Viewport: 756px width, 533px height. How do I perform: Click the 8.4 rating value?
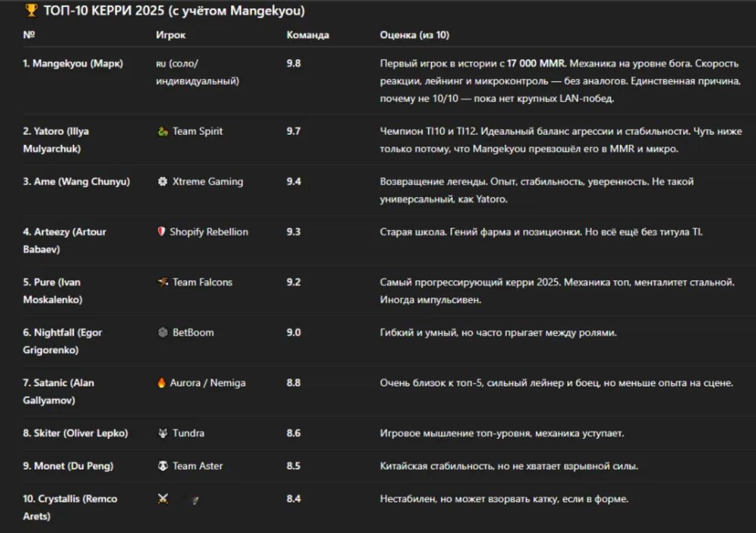click(x=294, y=499)
